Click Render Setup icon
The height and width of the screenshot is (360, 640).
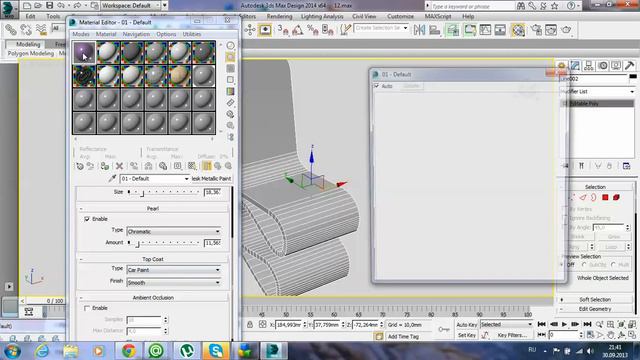click(x=536, y=30)
